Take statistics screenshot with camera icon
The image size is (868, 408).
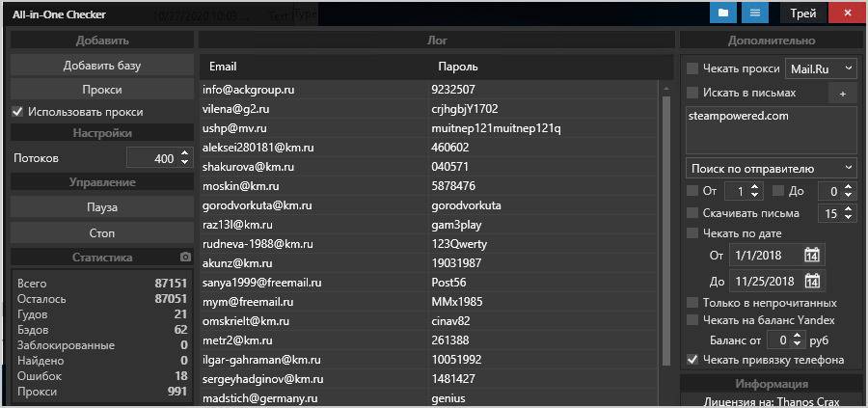[x=185, y=258]
